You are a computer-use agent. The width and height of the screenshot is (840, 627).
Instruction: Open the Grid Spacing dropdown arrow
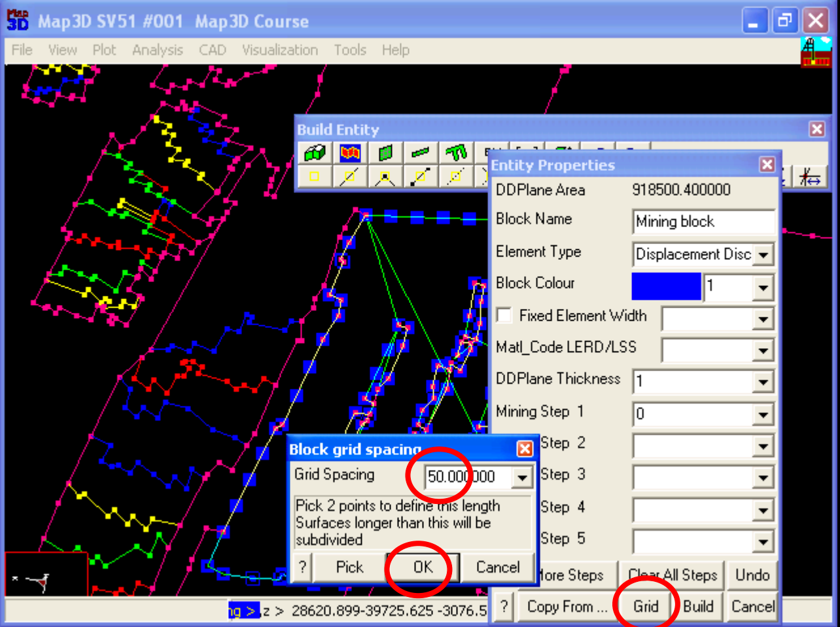pos(522,477)
